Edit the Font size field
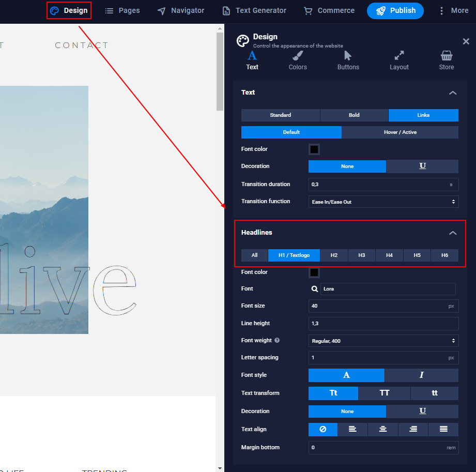This screenshot has height=472, width=476. click(383, 306)
